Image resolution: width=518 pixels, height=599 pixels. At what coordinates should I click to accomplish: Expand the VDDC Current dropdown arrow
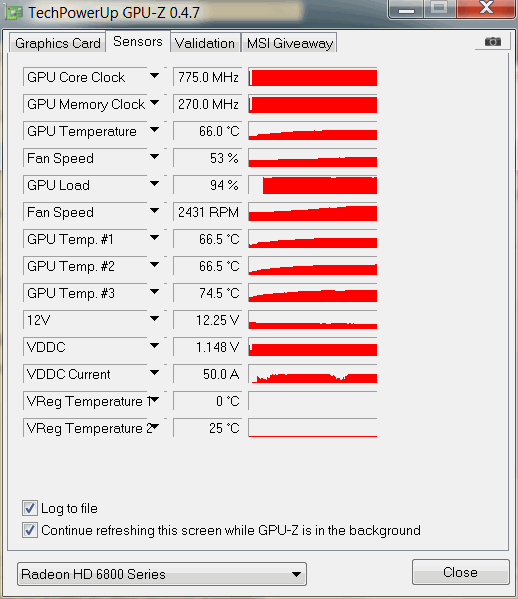point(154,372)
